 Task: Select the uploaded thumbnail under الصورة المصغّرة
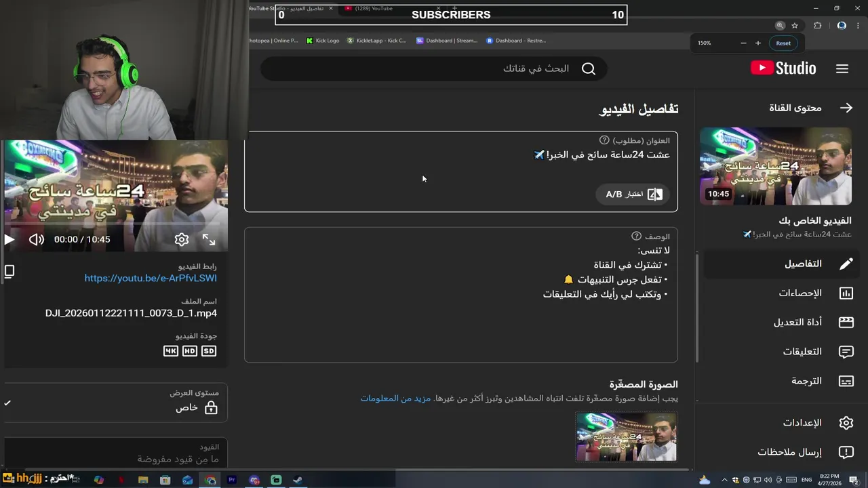tap(626, 436)
